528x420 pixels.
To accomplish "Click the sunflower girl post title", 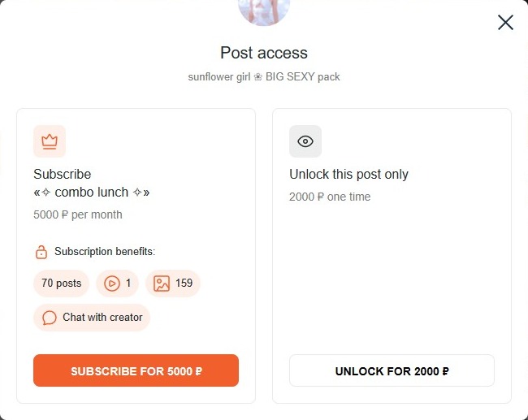I will 264,77.
